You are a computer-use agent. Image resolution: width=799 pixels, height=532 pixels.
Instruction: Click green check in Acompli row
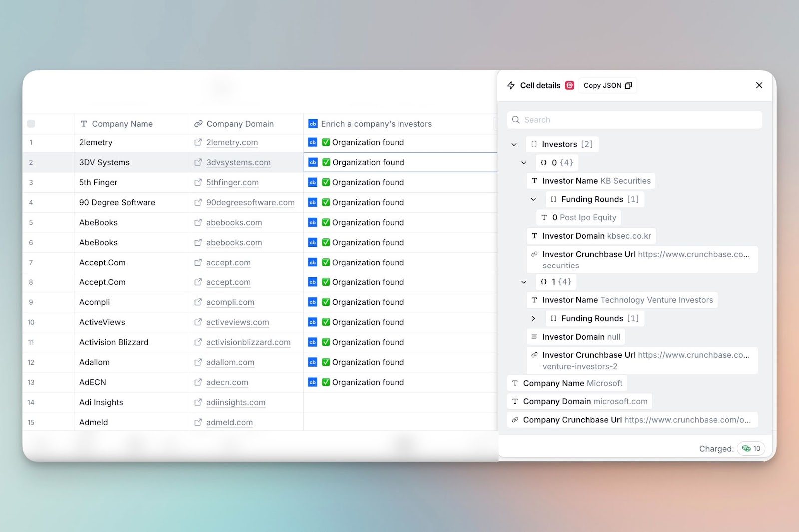pyautogui.click(x=326, y=302)
